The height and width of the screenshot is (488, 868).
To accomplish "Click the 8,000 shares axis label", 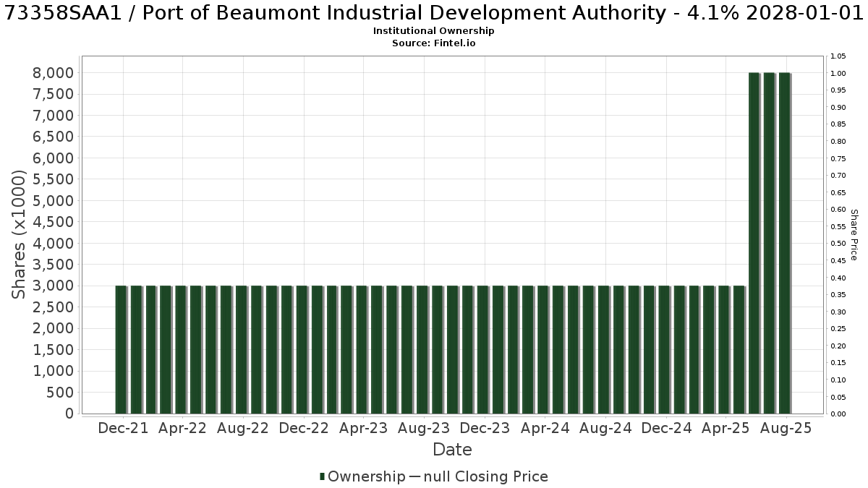I will (x=54, y=72).
